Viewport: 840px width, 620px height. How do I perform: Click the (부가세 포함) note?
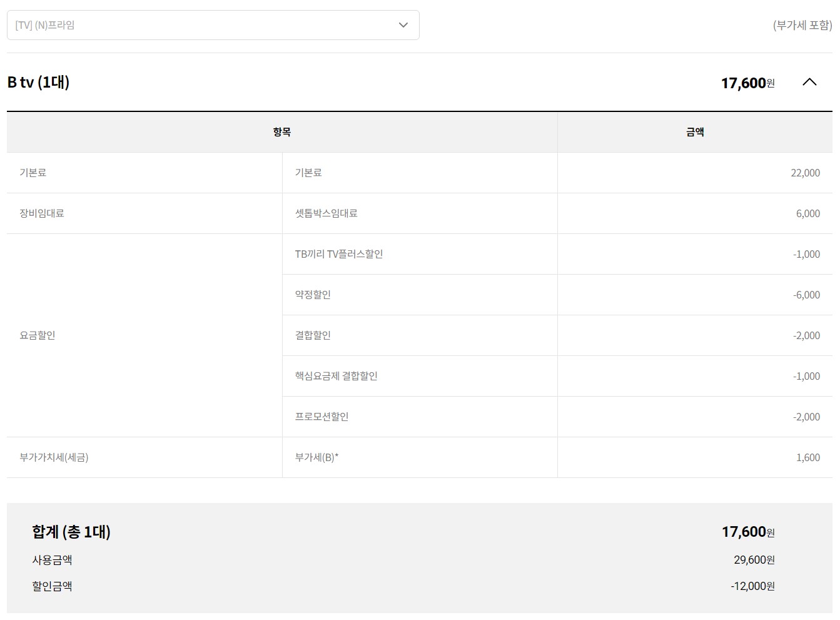pyautogui.click(x=802, y=25)
